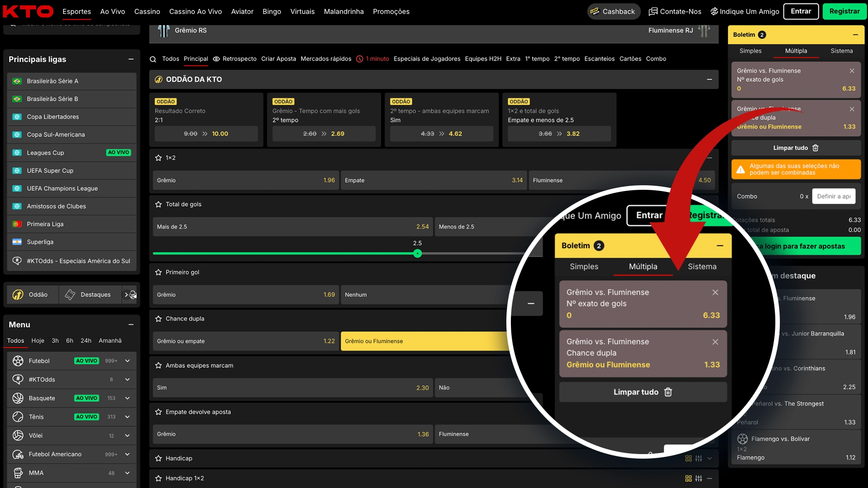This screenshot has height=488, width=868.
Task: Clear the slip with Limpar tudo
Action: (796, 148)
